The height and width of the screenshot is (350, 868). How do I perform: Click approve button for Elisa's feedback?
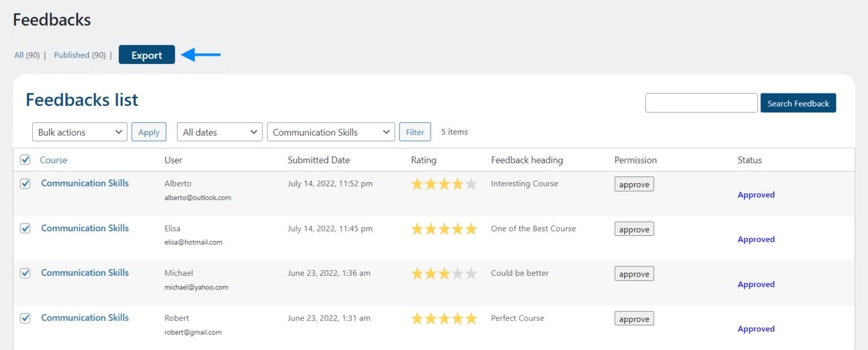(634, 229)
